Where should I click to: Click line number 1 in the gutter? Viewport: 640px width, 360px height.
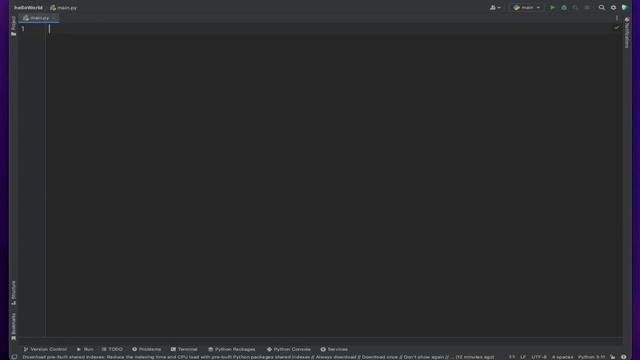coord(23,29)
